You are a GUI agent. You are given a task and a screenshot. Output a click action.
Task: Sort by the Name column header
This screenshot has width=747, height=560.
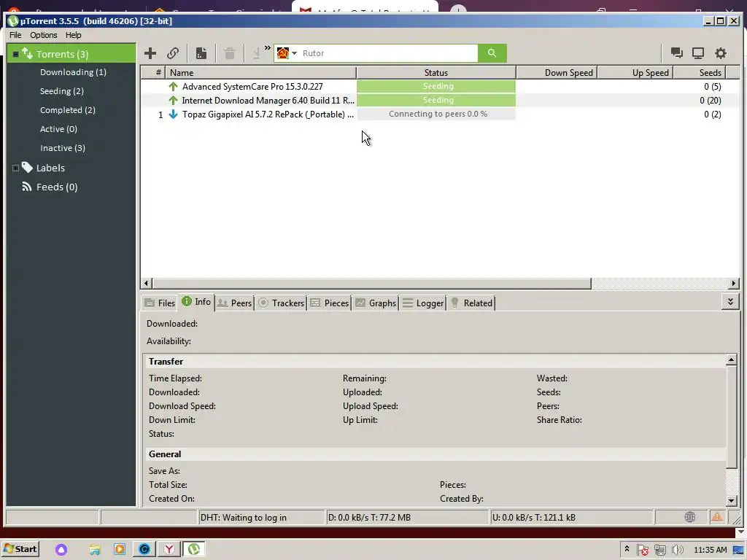tap(260, 72)
